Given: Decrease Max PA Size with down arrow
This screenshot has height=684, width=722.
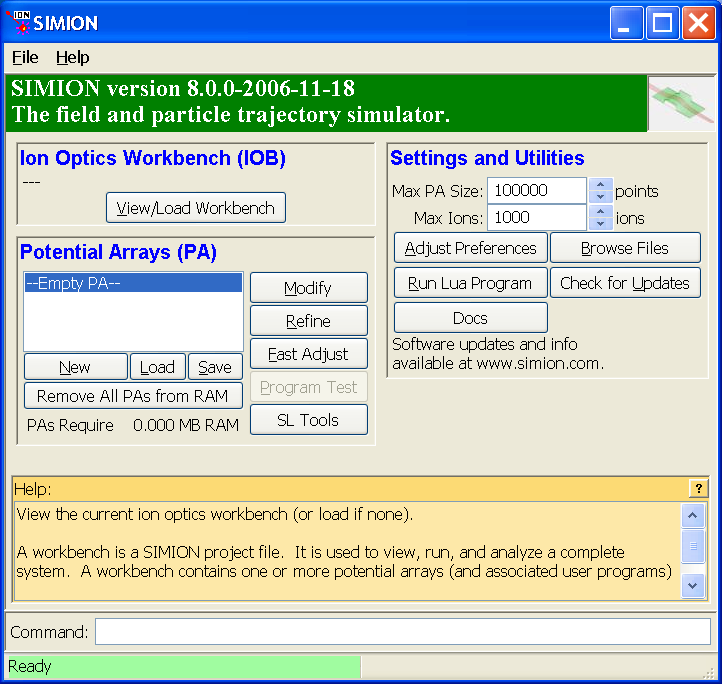Looking at the screenshot, I should click(600, 197).
